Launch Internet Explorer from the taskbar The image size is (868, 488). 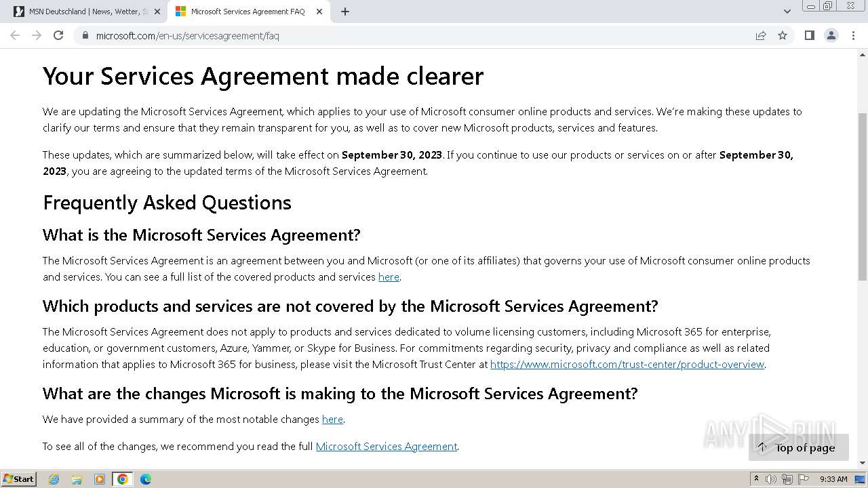tap(54, 479)
